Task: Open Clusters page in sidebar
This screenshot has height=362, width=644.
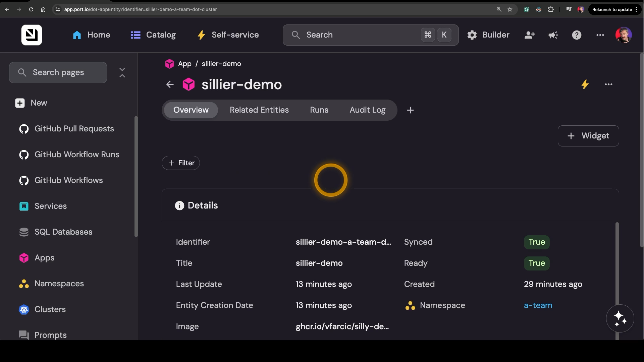Action: (50, 309)
